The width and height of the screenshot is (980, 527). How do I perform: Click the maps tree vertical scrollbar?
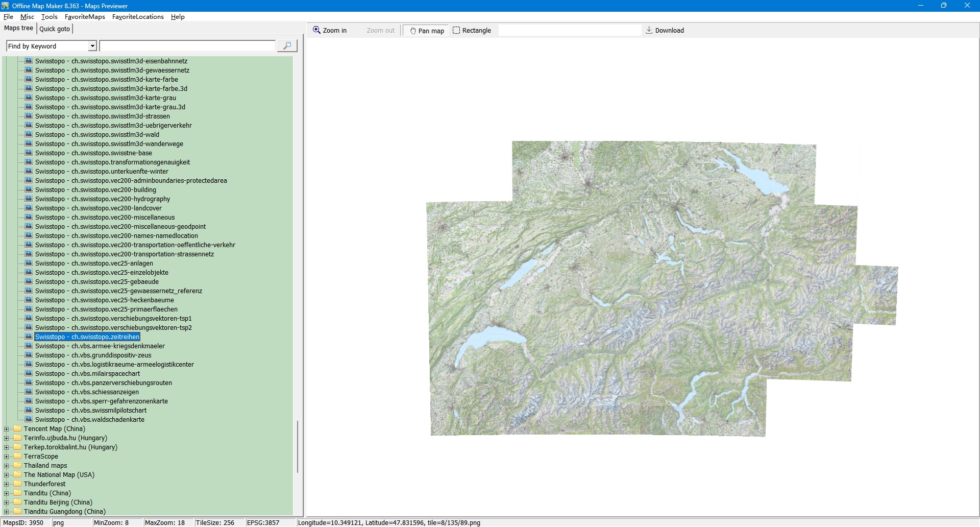[297, 447]
